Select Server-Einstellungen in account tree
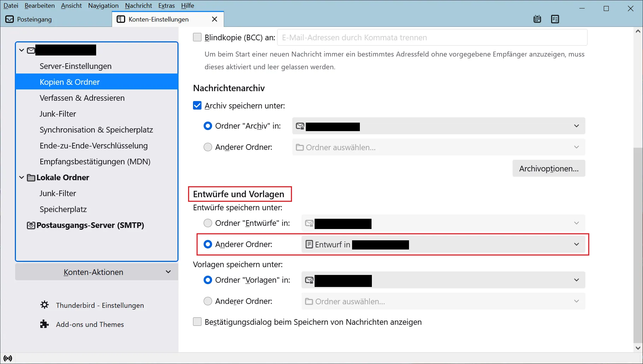 point(97,66)
